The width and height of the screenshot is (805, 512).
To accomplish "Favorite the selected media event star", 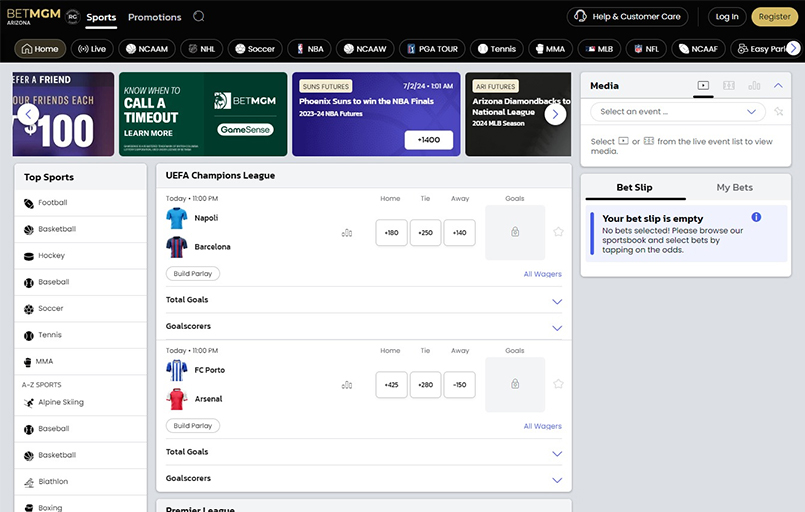I will [x=779, y=111].
